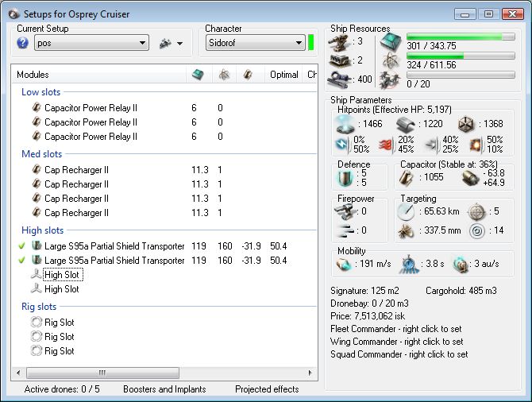
Task: Collapse the Rig slots group
Action: tap(39, 306)
